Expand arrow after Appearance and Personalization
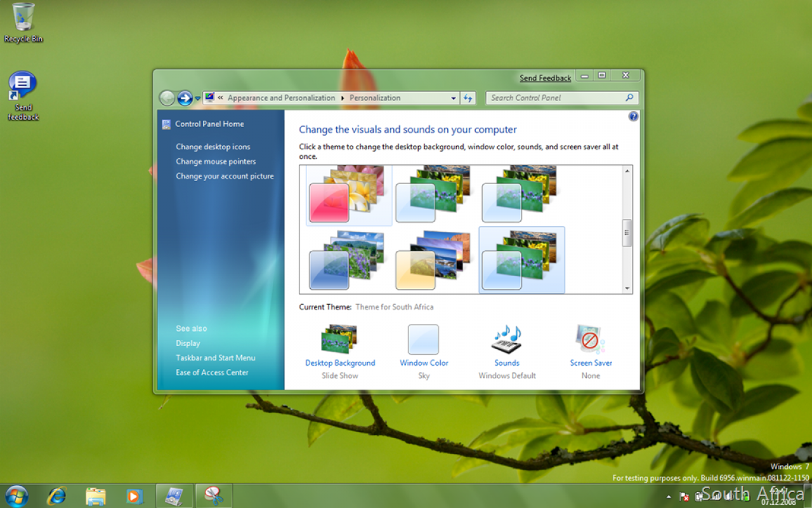 343,98
